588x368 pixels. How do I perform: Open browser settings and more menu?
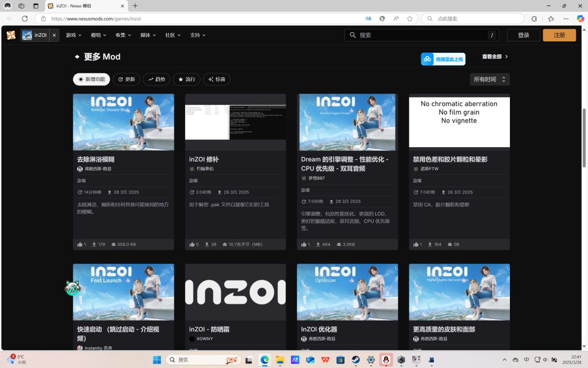[x=566, y=18]
